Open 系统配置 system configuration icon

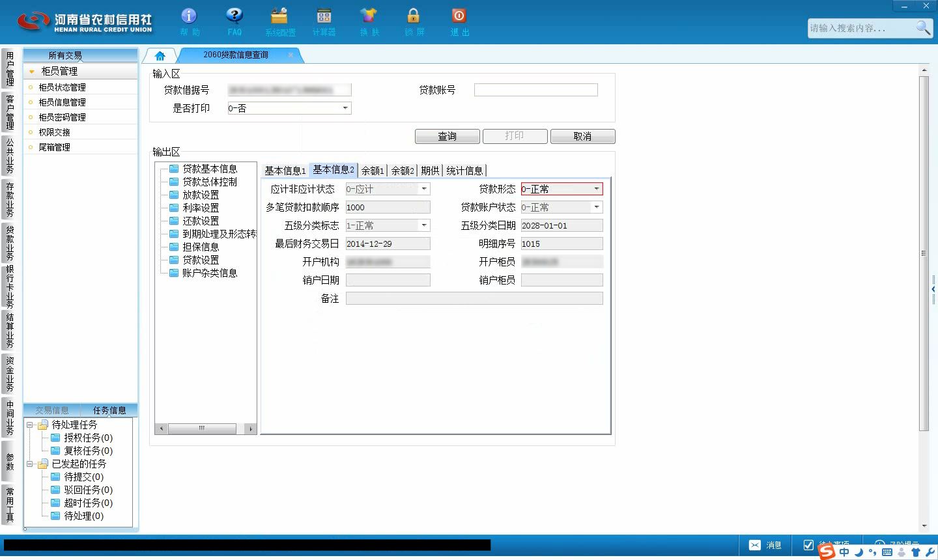[279, 16]
